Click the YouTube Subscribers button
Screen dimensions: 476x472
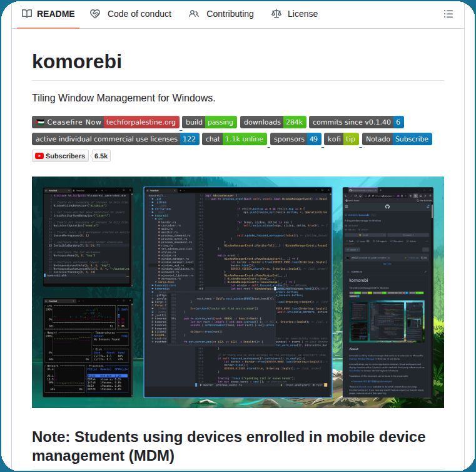click(61, 156)
